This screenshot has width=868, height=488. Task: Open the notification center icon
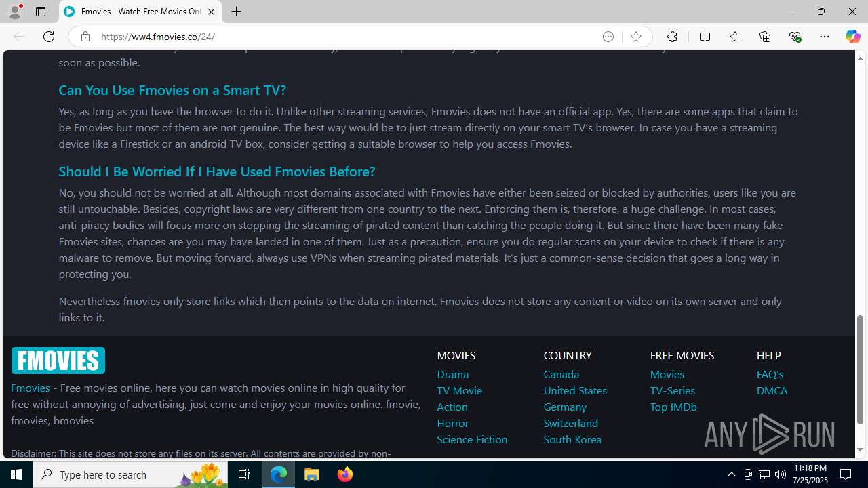click(846, 474)
